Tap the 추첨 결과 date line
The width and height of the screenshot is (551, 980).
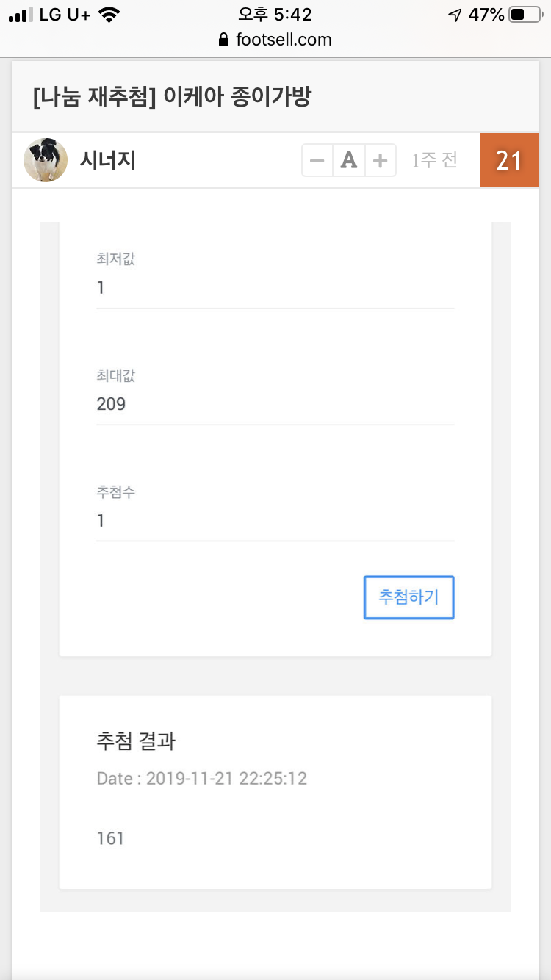tap(202, 778)
